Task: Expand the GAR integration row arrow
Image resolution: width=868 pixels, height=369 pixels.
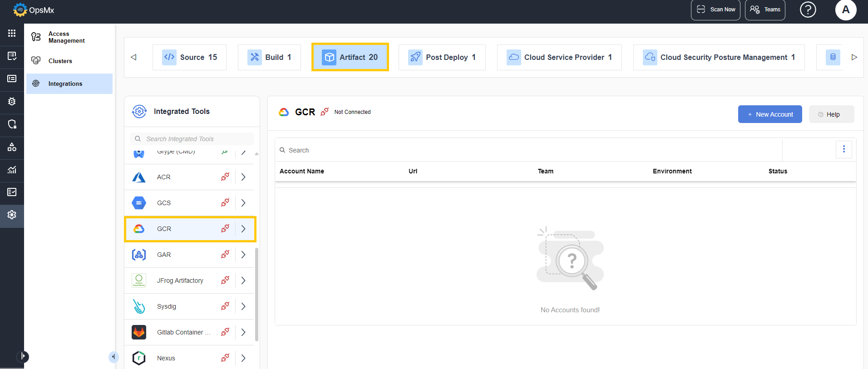Action: 243,255
